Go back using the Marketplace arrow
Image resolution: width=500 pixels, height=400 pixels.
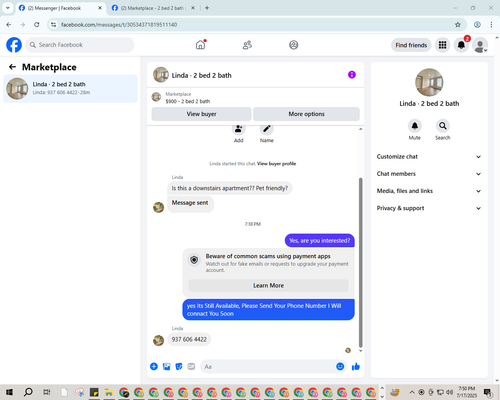(12, 67)
